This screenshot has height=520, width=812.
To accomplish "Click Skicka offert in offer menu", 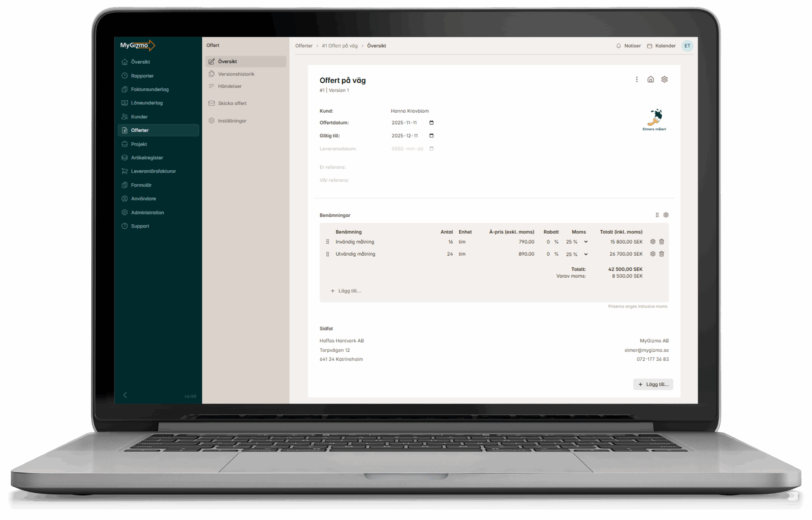I will coord(232,103).
